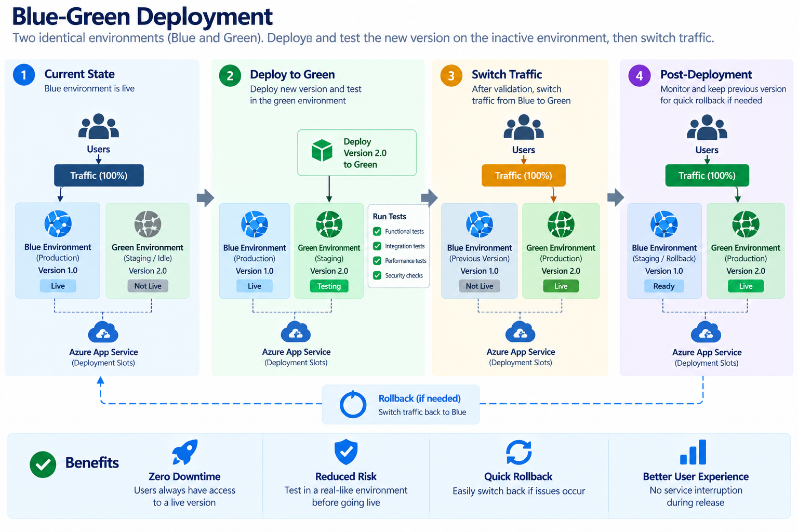The image size is (798, 532).
Task: Click the dark blue Traffic (100%) box
Action: [x=99, y=176]
